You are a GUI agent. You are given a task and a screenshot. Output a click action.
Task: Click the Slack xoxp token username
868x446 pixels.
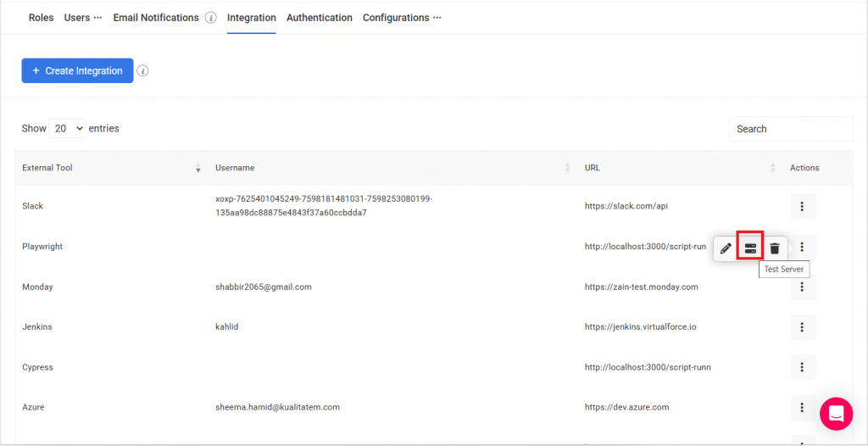click(x=324, y=205)
